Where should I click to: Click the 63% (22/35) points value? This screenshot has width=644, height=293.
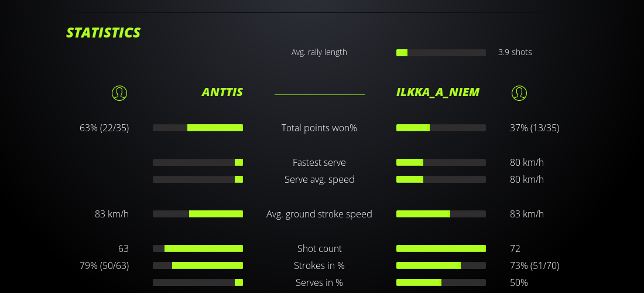104,128
